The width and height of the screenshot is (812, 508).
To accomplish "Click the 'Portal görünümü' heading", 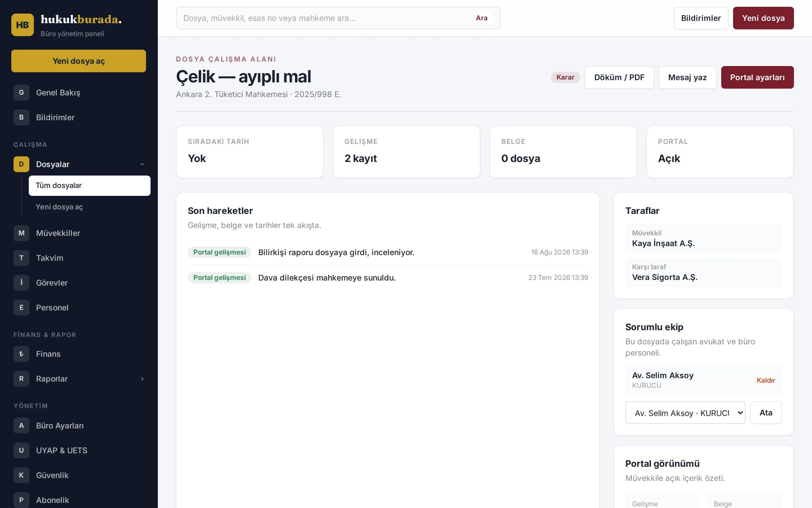I will [662, 464].
